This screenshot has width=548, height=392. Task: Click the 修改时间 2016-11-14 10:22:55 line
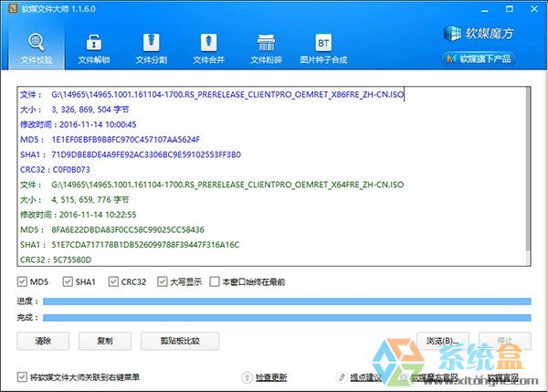point(78,215)
